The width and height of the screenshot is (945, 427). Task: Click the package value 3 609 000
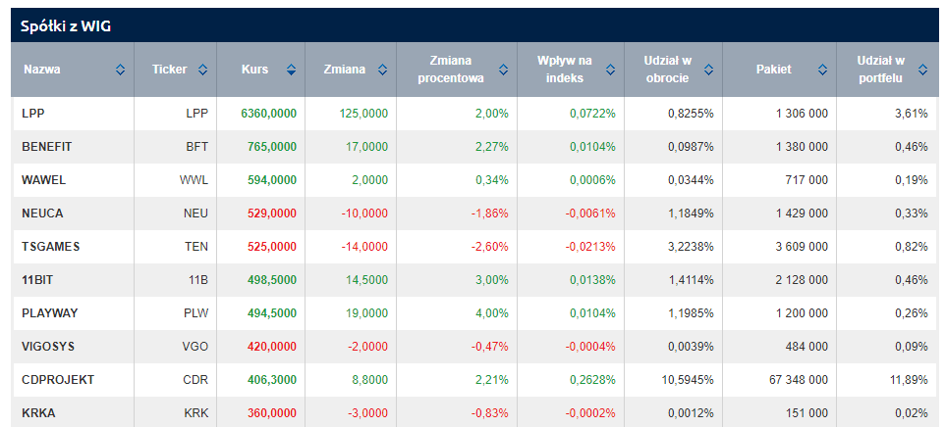tap(802, 246)
